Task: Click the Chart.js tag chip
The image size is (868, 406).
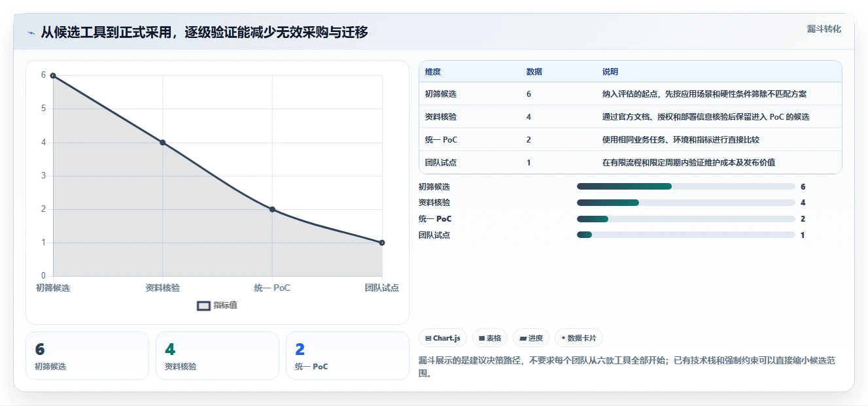Action: click(443, 338)
